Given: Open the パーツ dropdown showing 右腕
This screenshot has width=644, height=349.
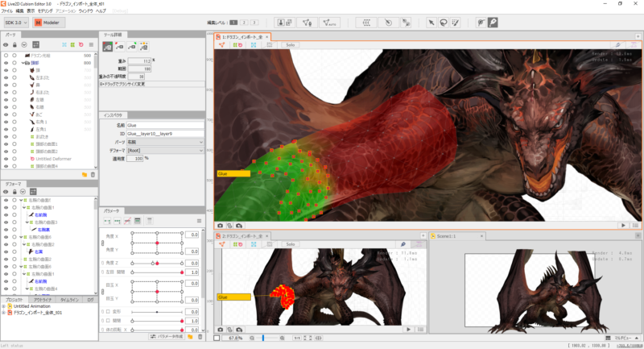Looking at the screenshot, I should [165, 142].
